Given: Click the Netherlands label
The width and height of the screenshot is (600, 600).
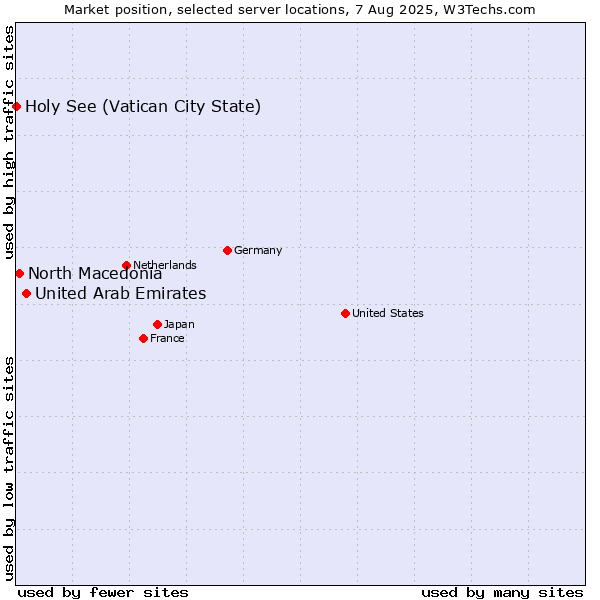Looking at the screenshot, I should (x=165, y=265).
